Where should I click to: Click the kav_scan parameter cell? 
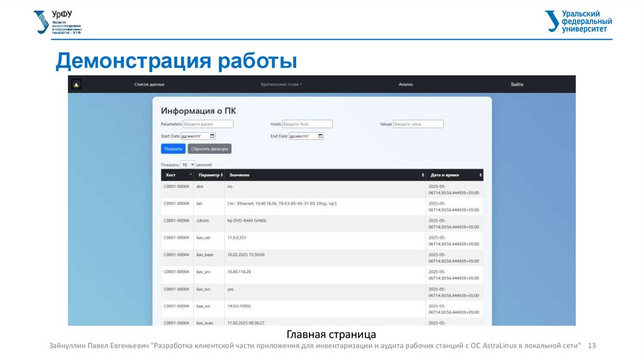point(209,322)
